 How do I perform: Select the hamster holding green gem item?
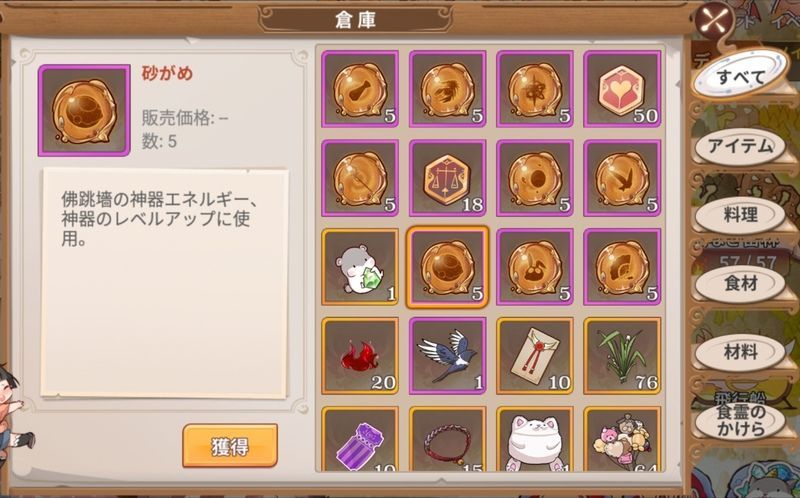[360, 267]
